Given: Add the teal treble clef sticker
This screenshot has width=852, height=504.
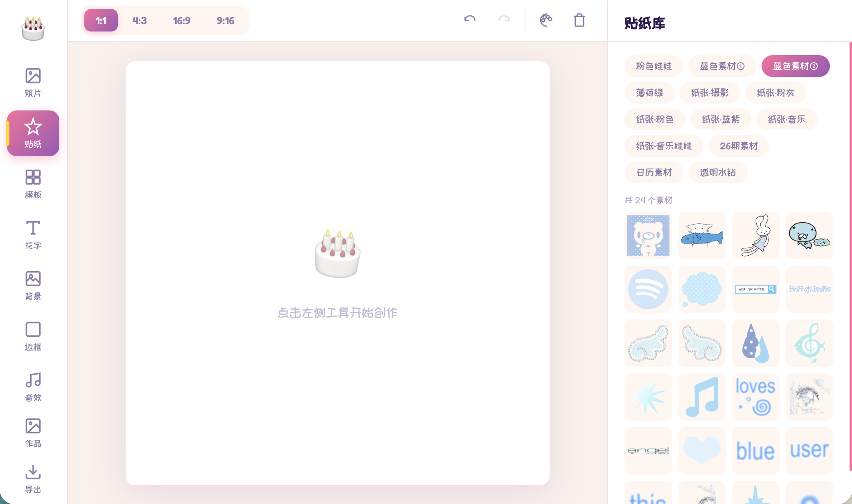Looking at the screenshot, I should [809, 343].
